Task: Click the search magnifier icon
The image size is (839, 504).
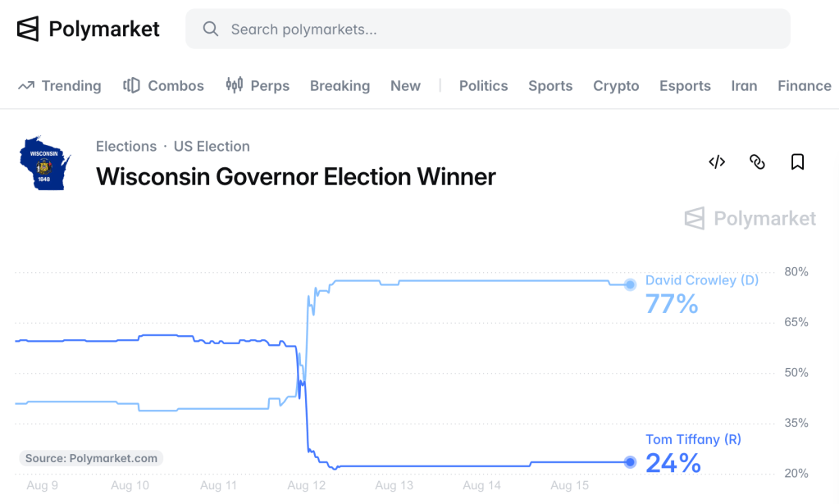Action: tap(210, 29)
